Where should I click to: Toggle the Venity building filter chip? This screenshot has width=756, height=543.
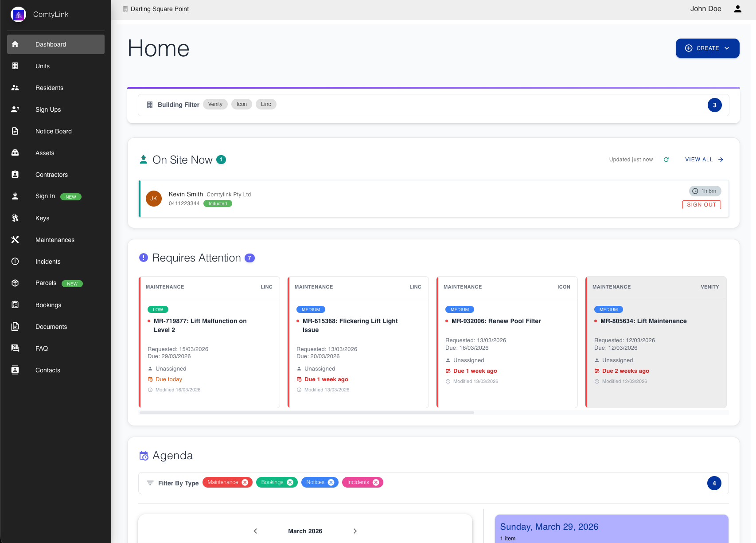(215, 104)
